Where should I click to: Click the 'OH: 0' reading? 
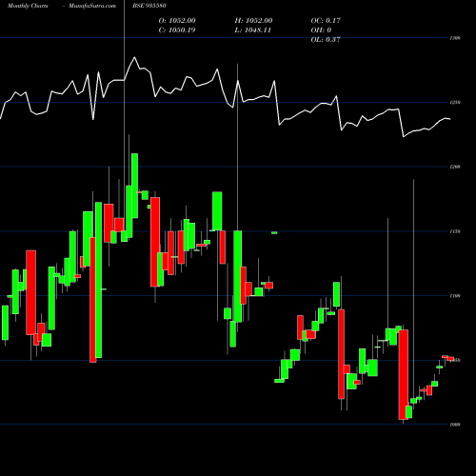[x=321, y=30]
